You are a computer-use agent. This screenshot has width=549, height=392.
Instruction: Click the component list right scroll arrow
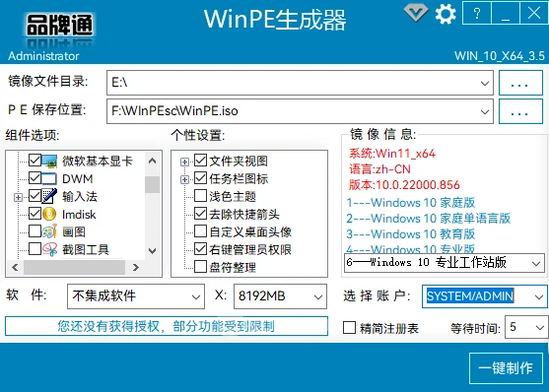tap(135, 267)
